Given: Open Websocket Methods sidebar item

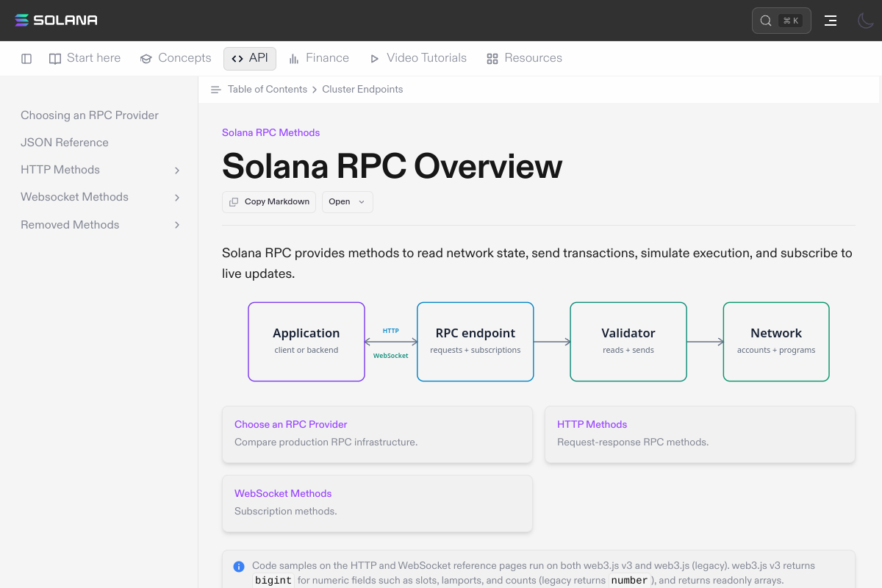Looking at the screenshot, I should tap(74, 197).
